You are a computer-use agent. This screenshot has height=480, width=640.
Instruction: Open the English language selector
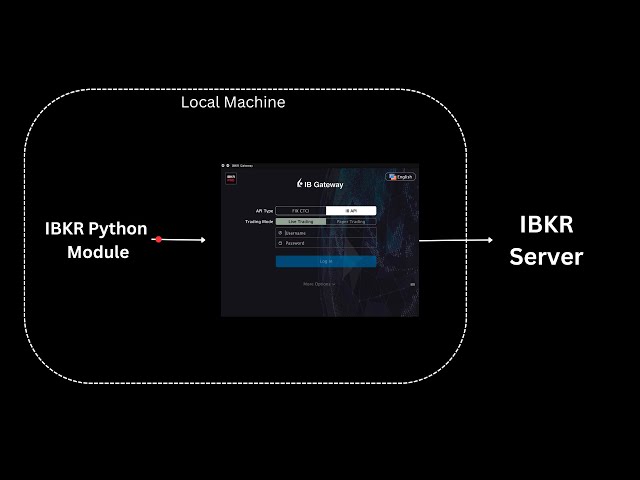click(400, 177)
